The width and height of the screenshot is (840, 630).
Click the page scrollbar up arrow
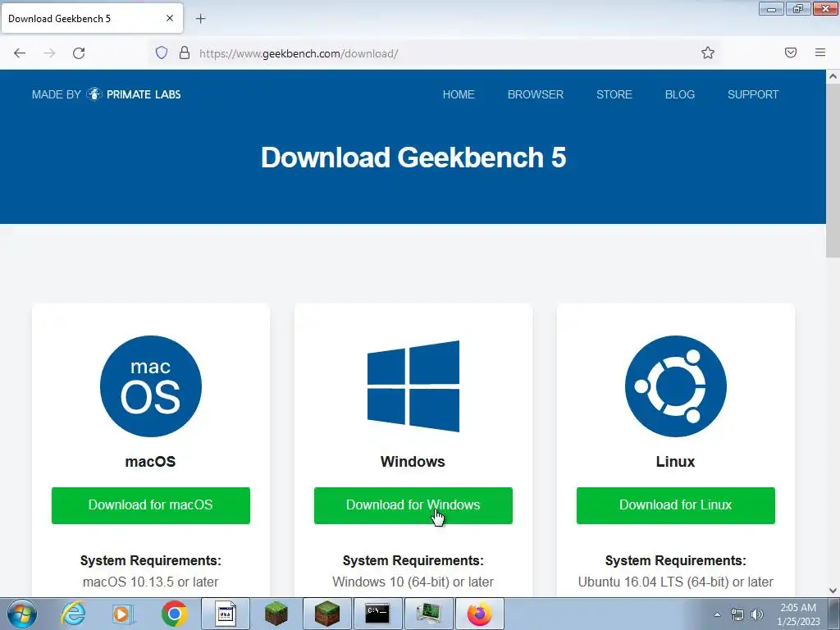pos(833,76)
